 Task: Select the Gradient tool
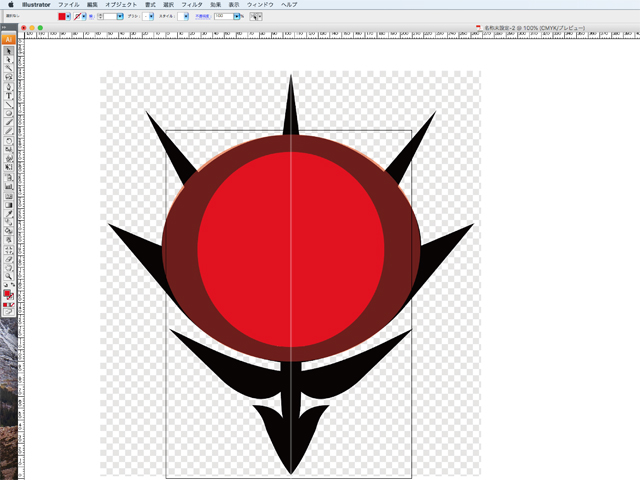9,204
